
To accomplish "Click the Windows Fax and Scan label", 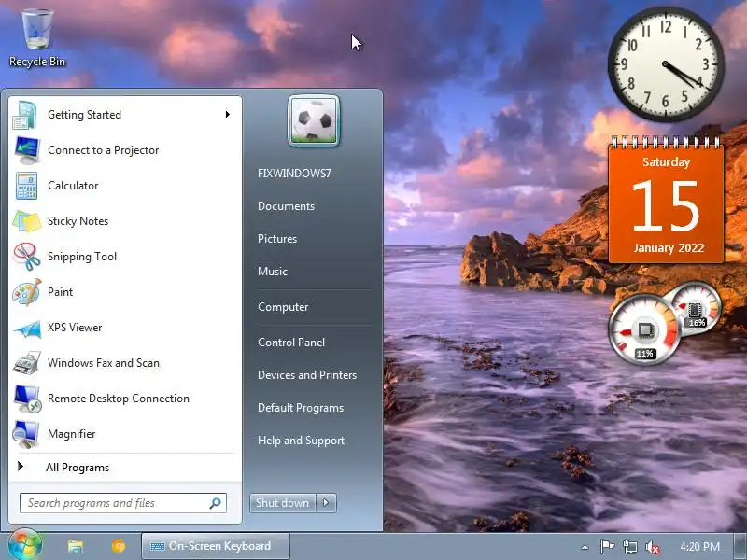I will point(104,363).
